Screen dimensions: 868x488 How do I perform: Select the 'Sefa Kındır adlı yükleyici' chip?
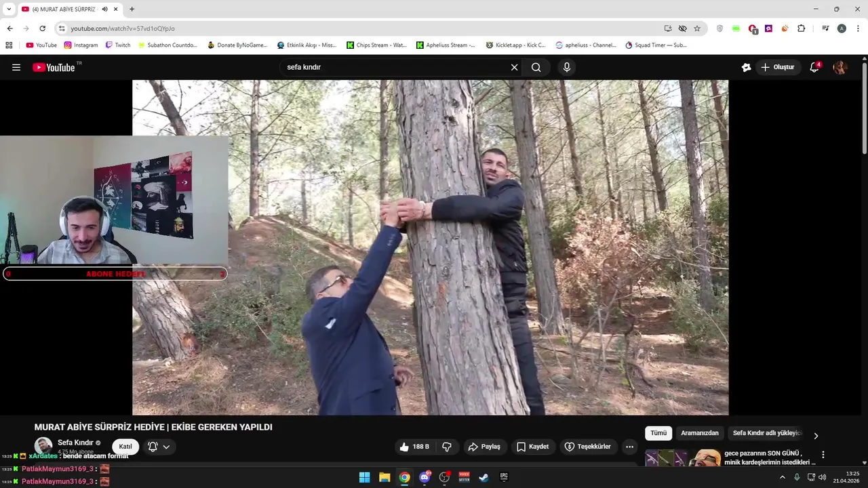(767, 433)
